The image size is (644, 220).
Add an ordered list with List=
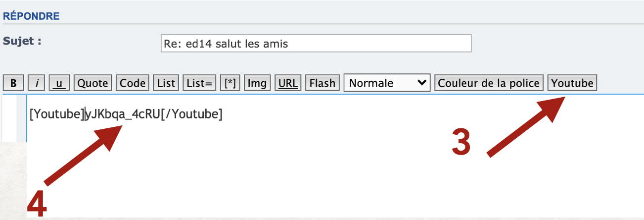pyautogui.click(x=199, y=83)
